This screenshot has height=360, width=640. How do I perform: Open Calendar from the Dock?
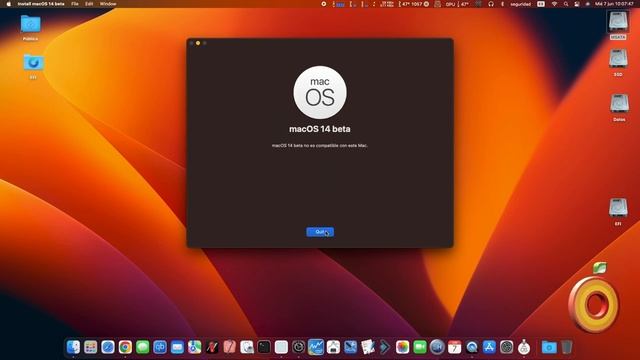point(454,347)
